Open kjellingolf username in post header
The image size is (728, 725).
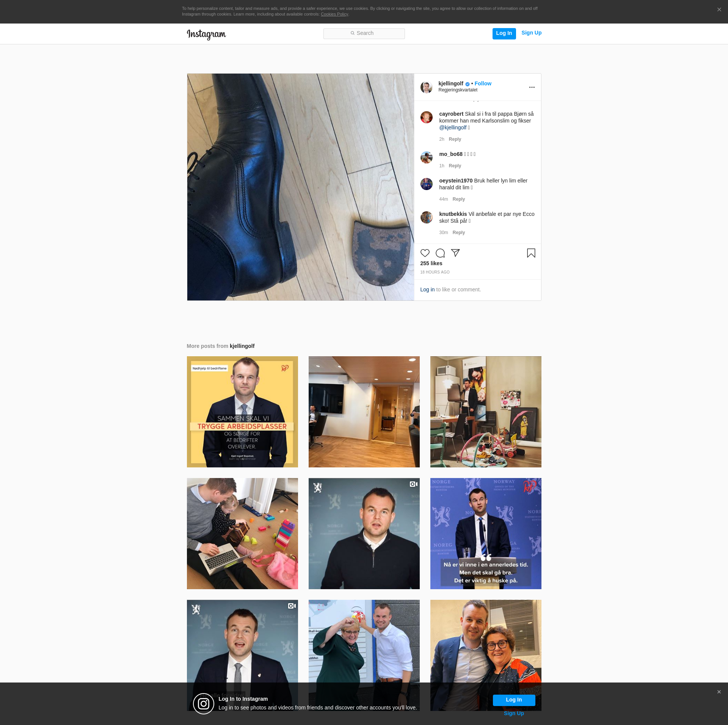pyautogui.click(x=451, y=83)
